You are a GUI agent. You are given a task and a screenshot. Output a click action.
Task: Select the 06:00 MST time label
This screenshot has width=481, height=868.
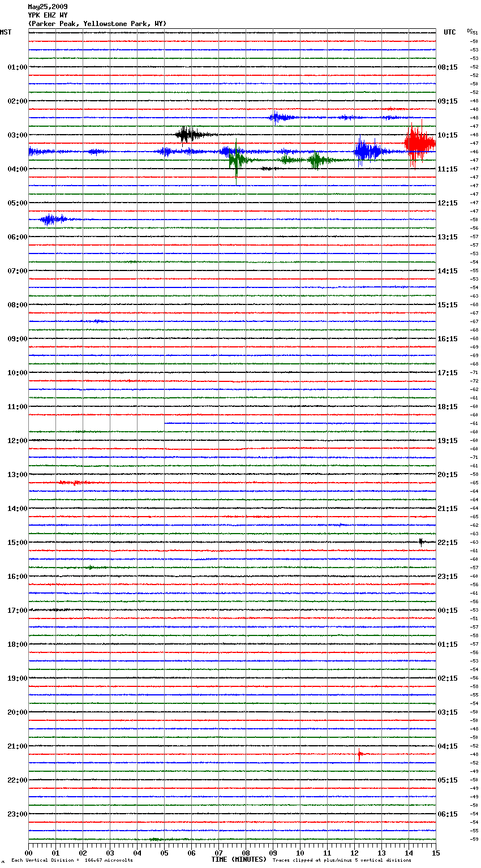(x=17, y=237)
